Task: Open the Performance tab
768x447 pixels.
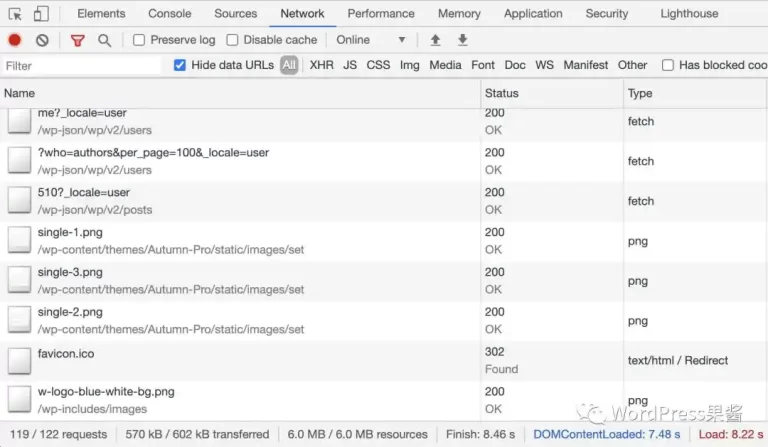Action: pos(381,14)
